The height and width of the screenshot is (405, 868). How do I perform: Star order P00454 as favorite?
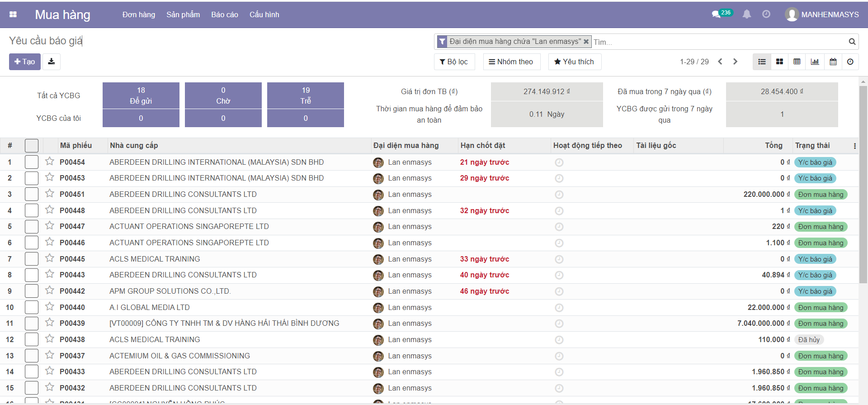click(50, 162)
